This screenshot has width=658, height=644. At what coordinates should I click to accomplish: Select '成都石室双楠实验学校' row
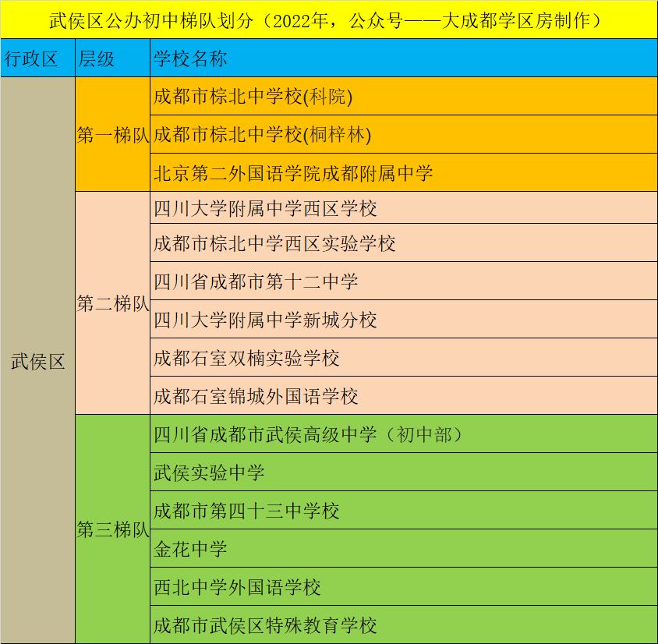[x=404, y=357]
